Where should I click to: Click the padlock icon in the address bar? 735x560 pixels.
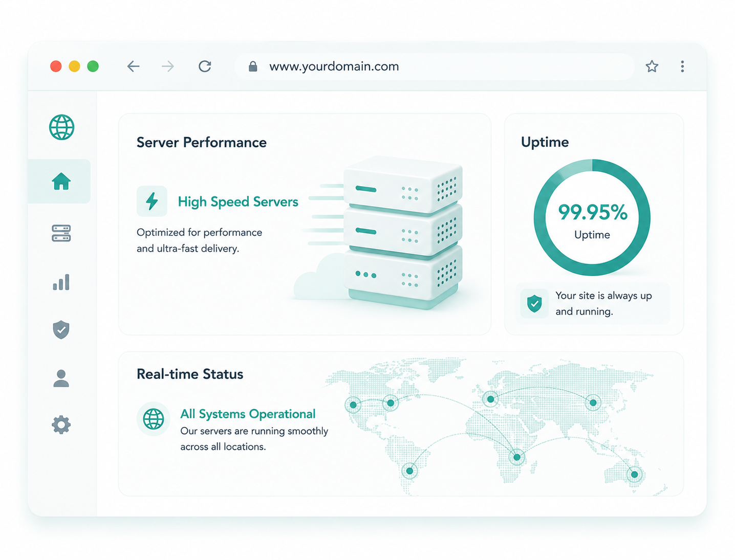(252, 66)
